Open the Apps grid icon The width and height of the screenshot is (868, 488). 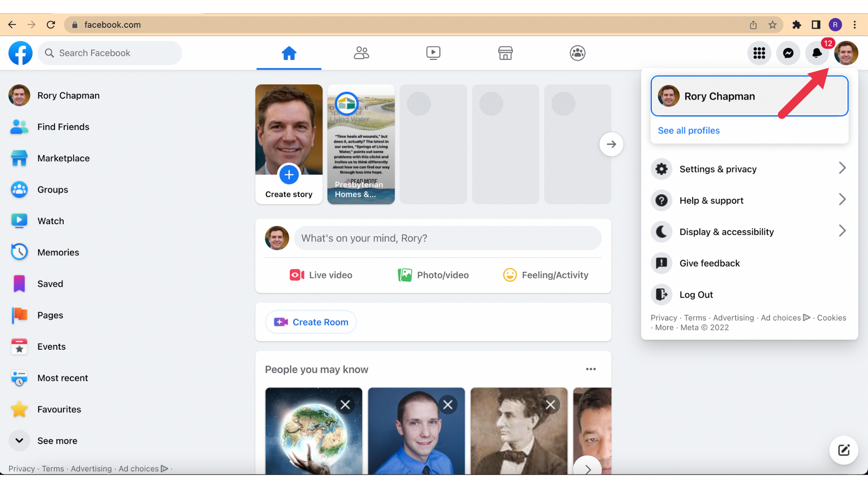pyautogui.click(x=759, y=53)
